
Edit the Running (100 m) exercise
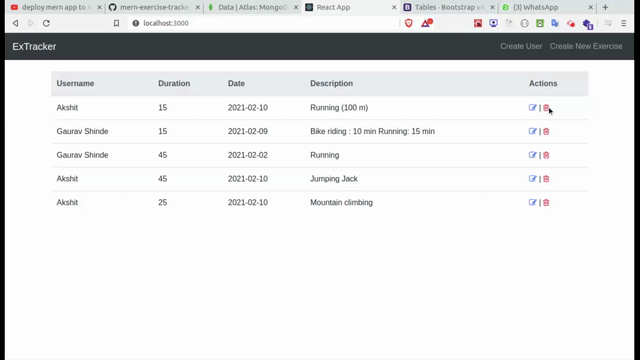coord(532,108)
